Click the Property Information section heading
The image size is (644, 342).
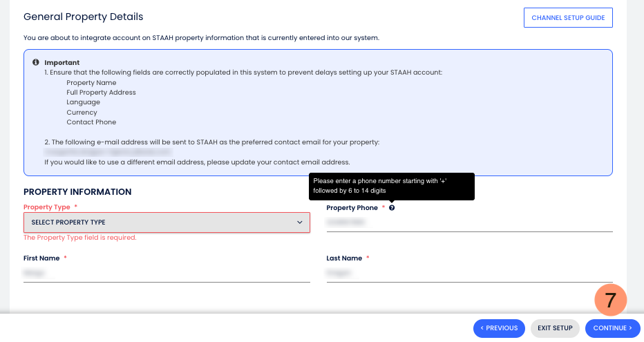(77, 191)
